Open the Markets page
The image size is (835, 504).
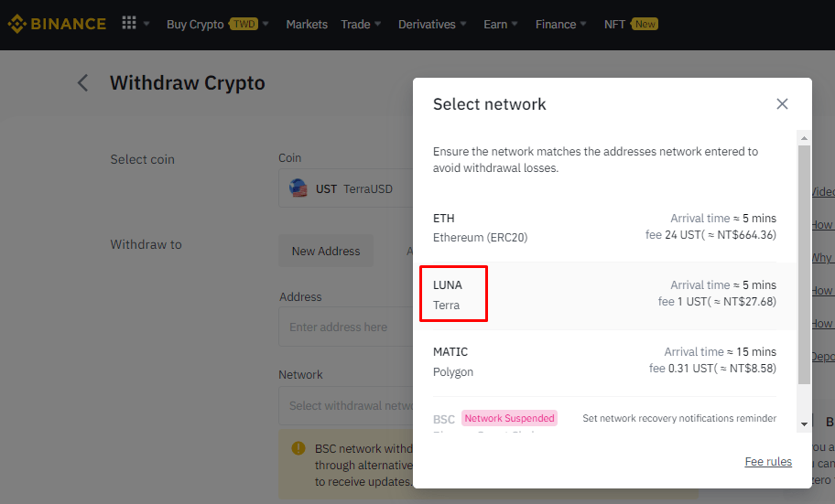[307, 24]
